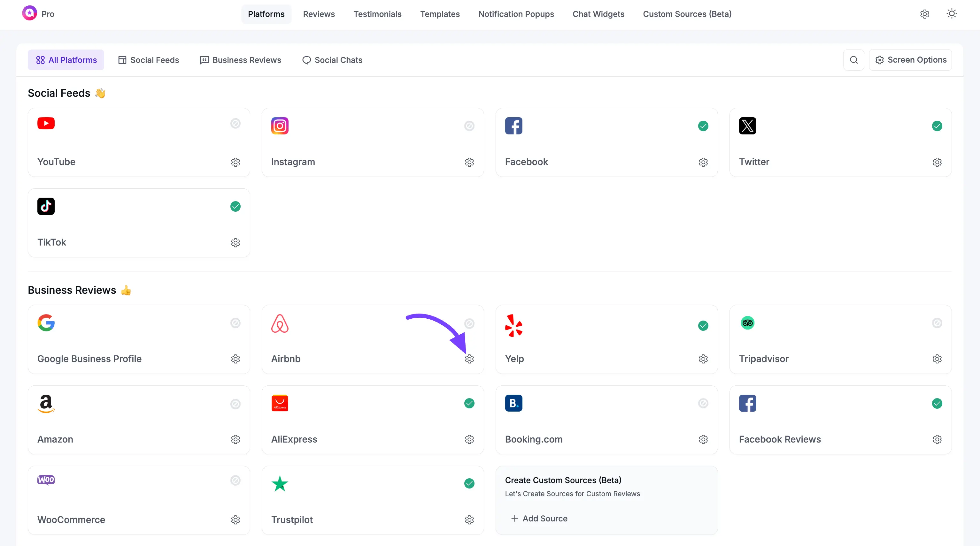Select the Trustpilot star icon
The width and height of the screenshot is (980, 546).
280,484
